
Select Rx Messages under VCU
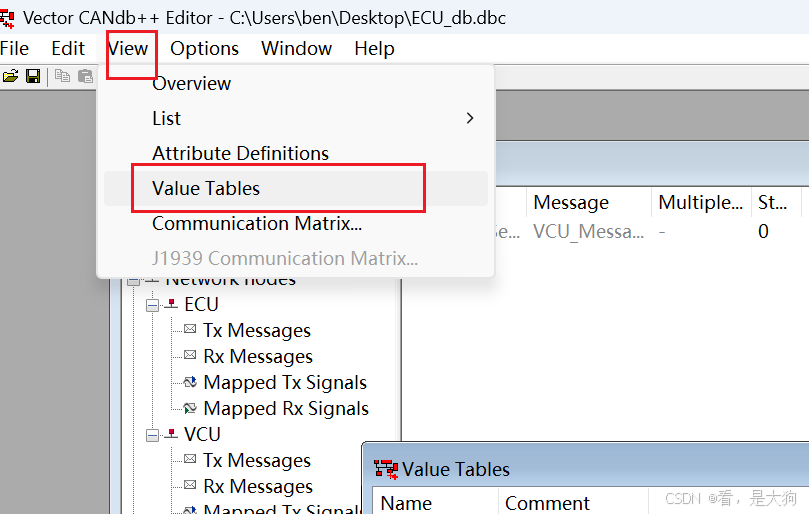(x=258, y=487)
